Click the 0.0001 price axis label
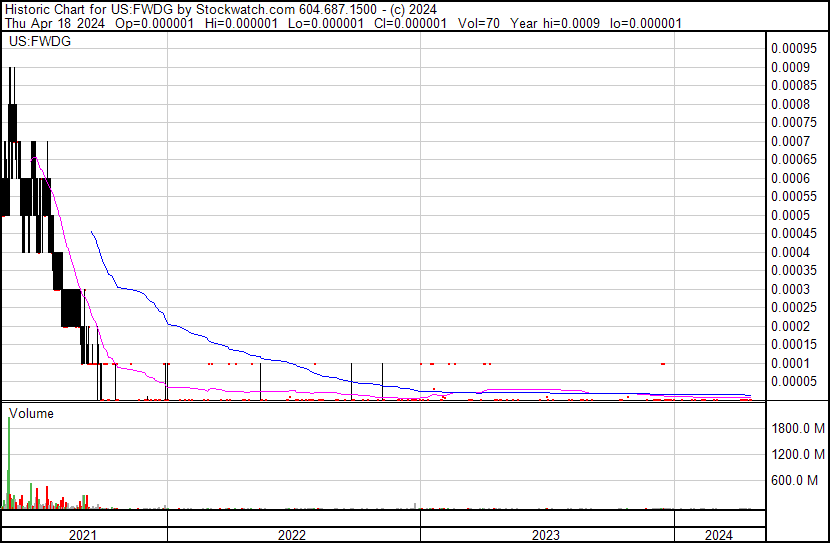Viewport: 830px width, 543px height. (788, 363)
